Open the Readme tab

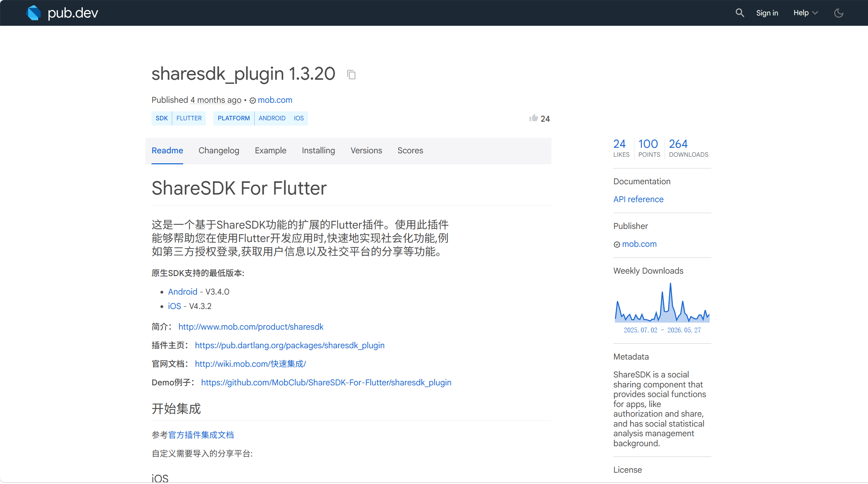click(x=167, y=151)
